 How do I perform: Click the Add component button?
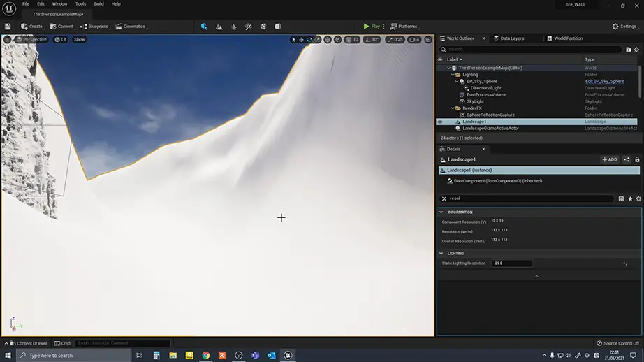coord(610,159)
